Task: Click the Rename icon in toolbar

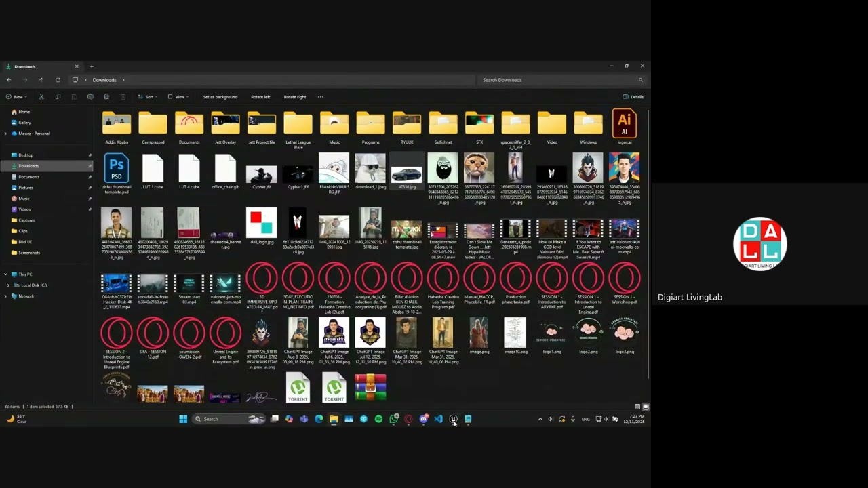Action: point(90,97)
